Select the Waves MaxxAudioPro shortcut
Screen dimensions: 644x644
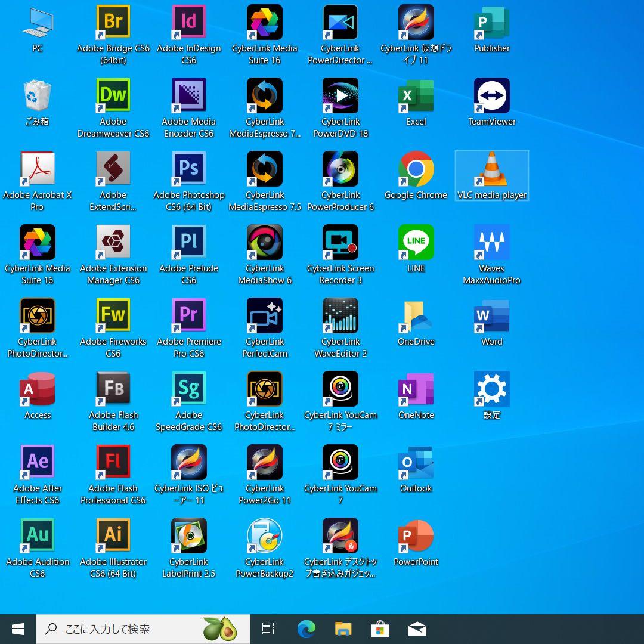pyautogui.click(x=491, y=241)
